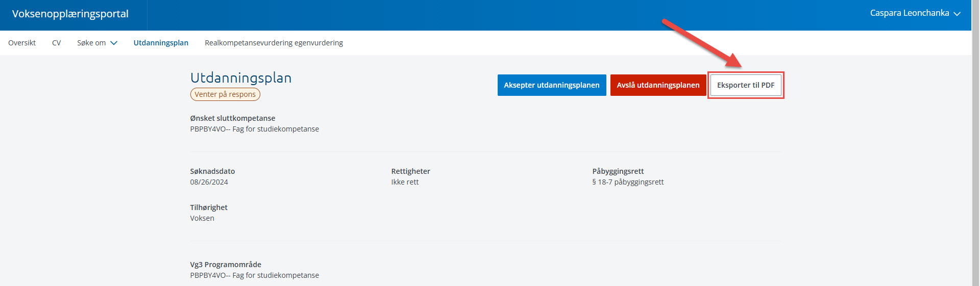The image size is (980, 286).
Task: Click Aksepter utdanningsplanen button
Action: pos(552,85)
